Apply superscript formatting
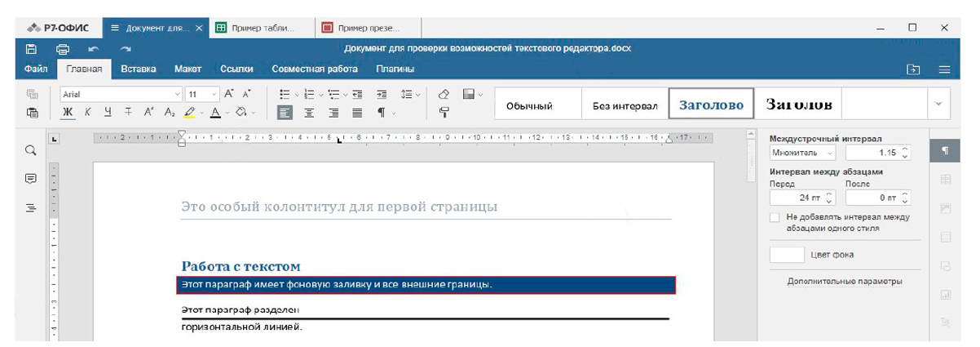This screenshot has height=347, width=980. [x=149, y=113]
